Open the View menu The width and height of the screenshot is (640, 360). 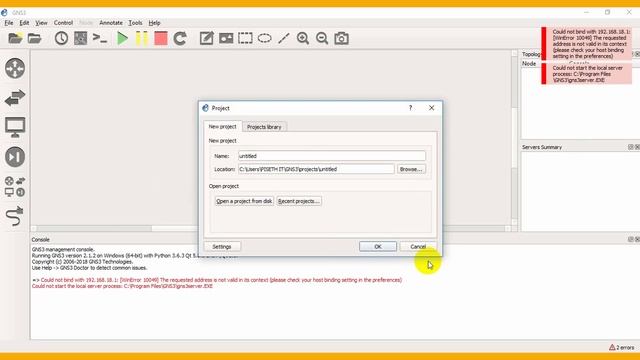[41, 23]
